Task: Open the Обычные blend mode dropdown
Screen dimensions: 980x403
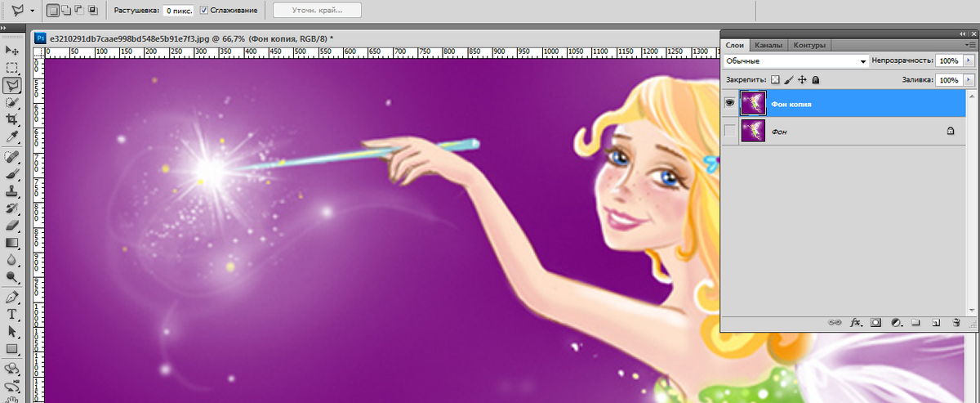Action: coord(796,61)
